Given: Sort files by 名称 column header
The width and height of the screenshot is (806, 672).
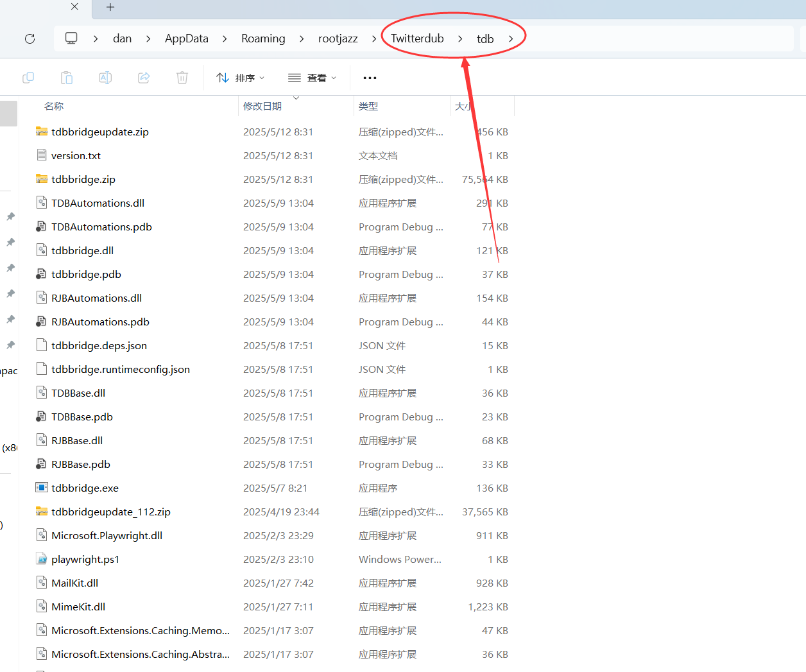Looking at the screenshot, I should (x=54, y=107).
